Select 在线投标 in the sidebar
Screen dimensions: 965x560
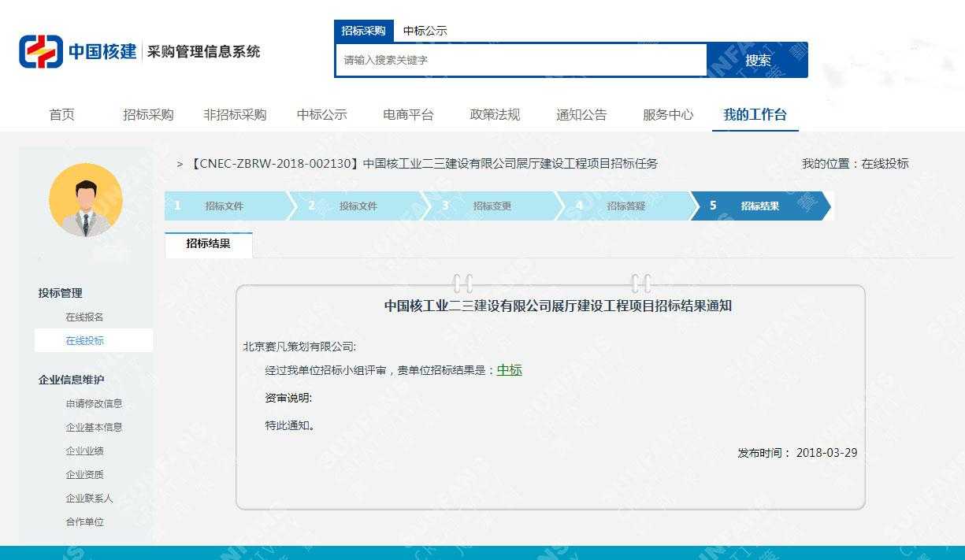pyautogui.click(x=84, y=341)
